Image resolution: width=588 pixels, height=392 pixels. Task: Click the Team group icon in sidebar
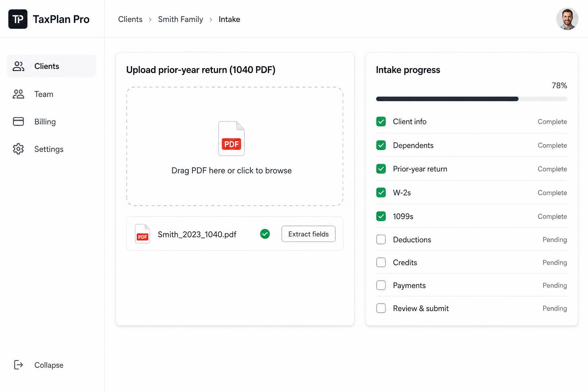[x=18, y=94]
